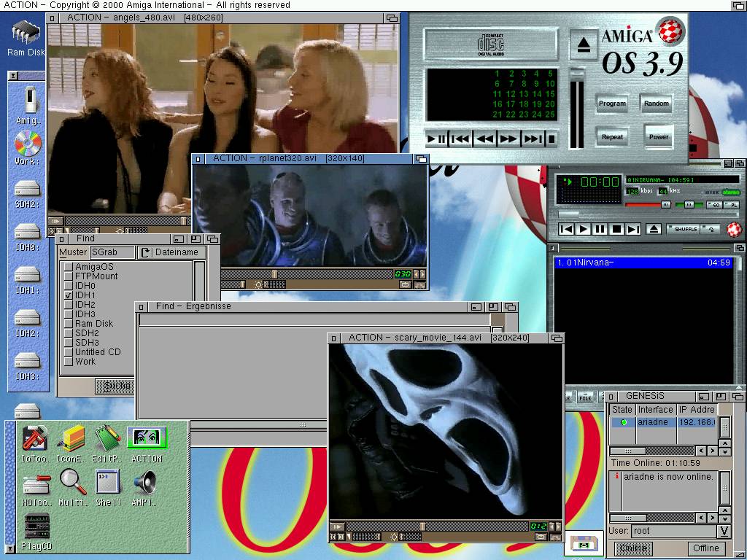Select playlist entry 01Nirvana-
Screen dimensions: 747x560
[x=643, y=262]
